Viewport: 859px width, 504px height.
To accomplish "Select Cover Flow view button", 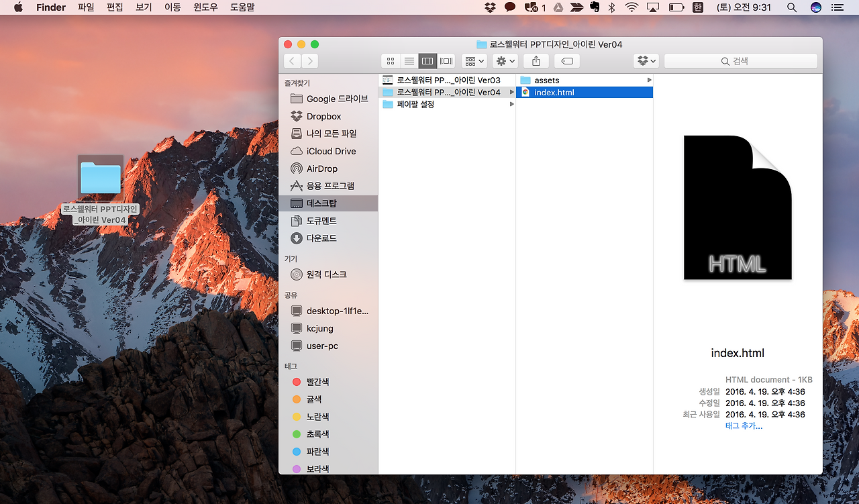I will [x=446, y=61].
